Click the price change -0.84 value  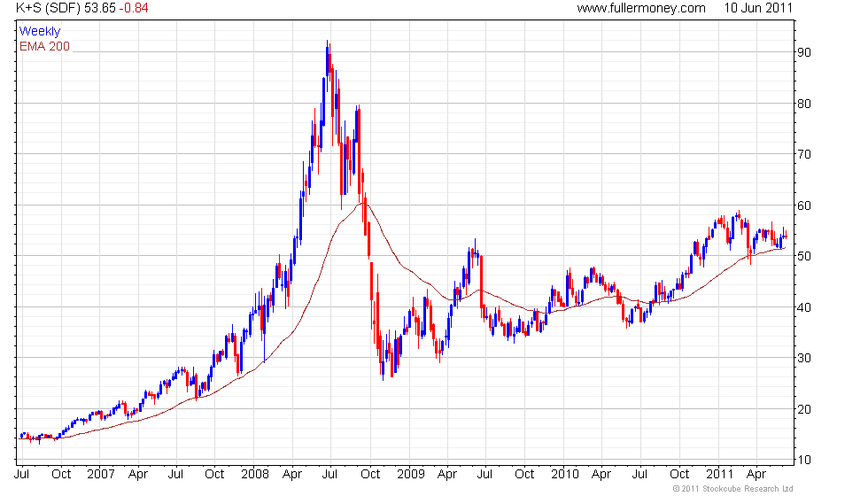[134, 8]
